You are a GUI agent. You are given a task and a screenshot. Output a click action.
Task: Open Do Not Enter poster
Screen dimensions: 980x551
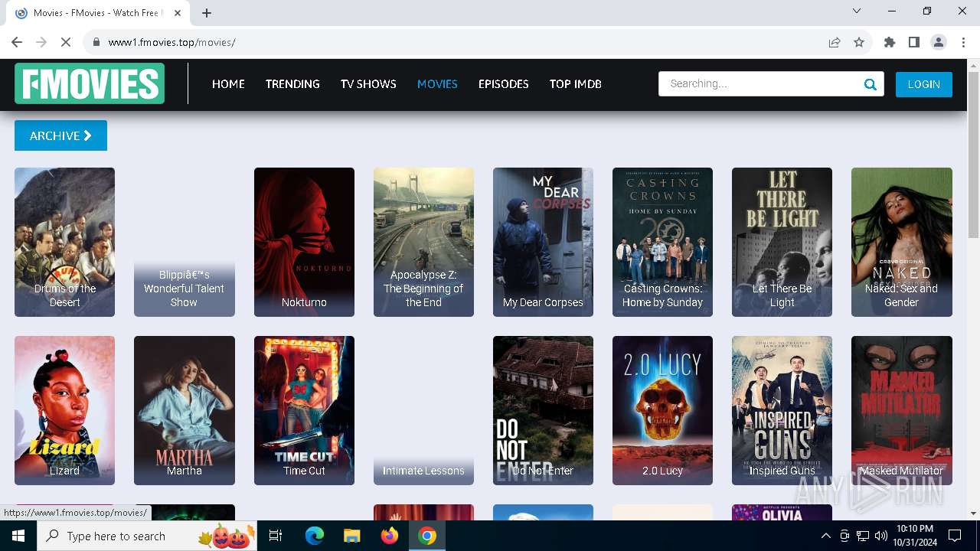(x=543, y=410)
